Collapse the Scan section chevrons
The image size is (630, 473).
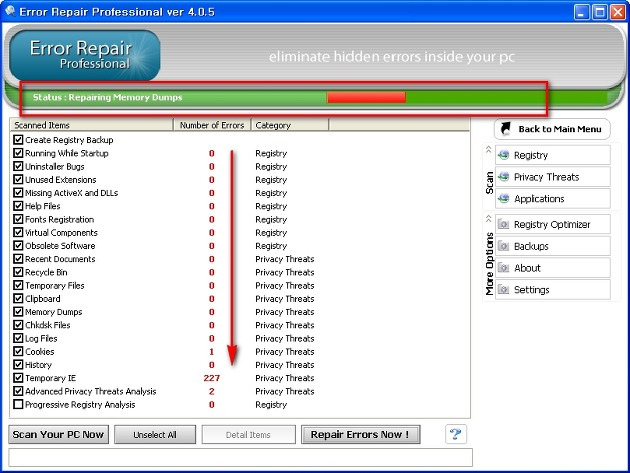(x=489, y=149)
